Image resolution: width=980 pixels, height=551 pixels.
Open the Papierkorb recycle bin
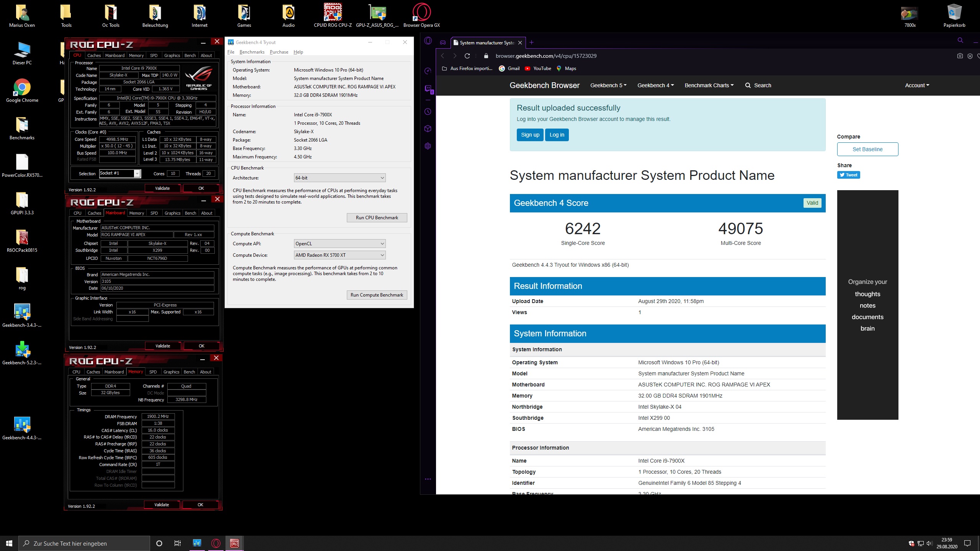[x=954, y=16]
